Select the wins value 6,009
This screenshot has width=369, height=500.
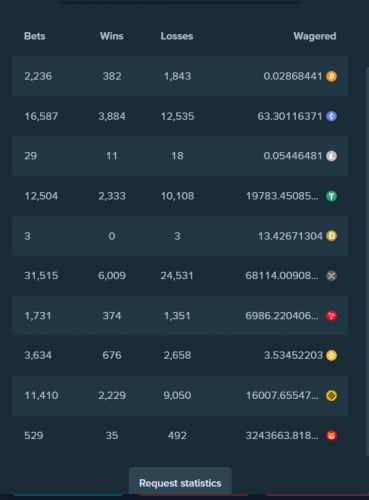point(112,276)
